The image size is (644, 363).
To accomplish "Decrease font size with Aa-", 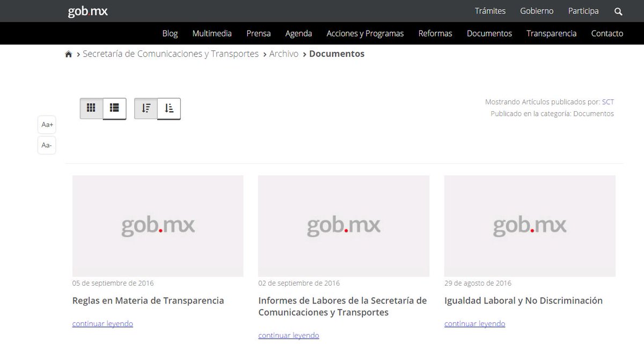I will coord(47,145).
